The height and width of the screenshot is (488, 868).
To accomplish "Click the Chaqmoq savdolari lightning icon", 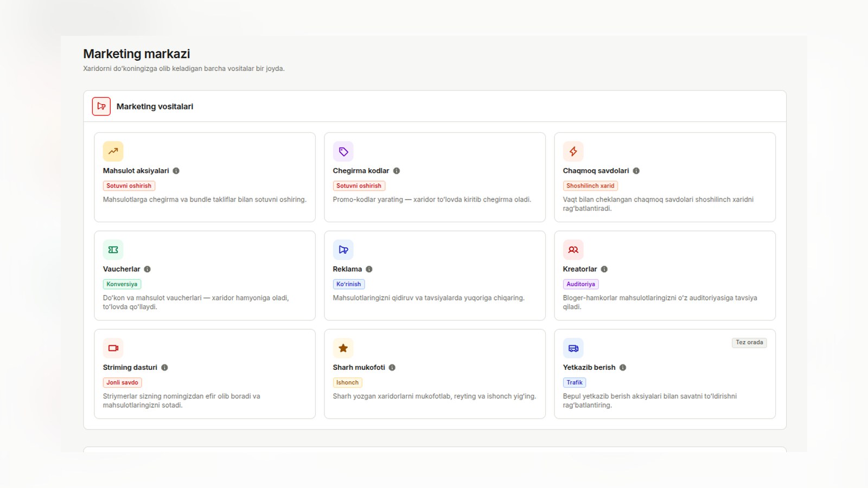I will (573, 151).
